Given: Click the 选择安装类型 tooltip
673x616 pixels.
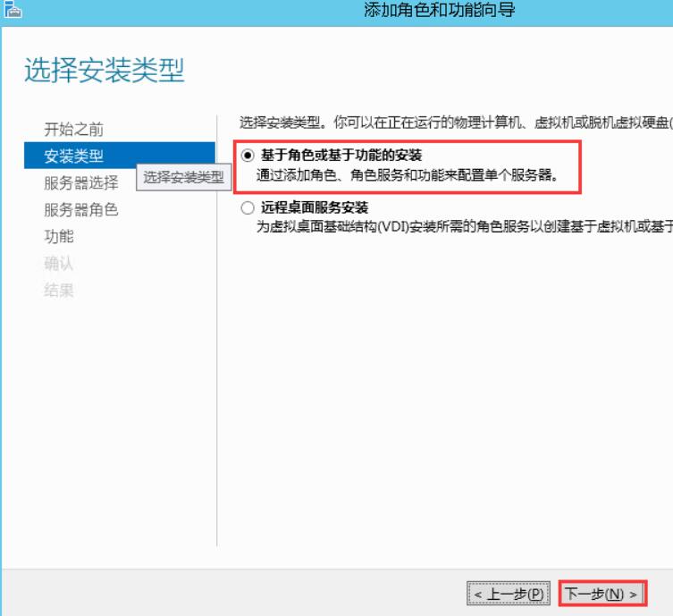Looking at the screenshot, I should (184, 177).
